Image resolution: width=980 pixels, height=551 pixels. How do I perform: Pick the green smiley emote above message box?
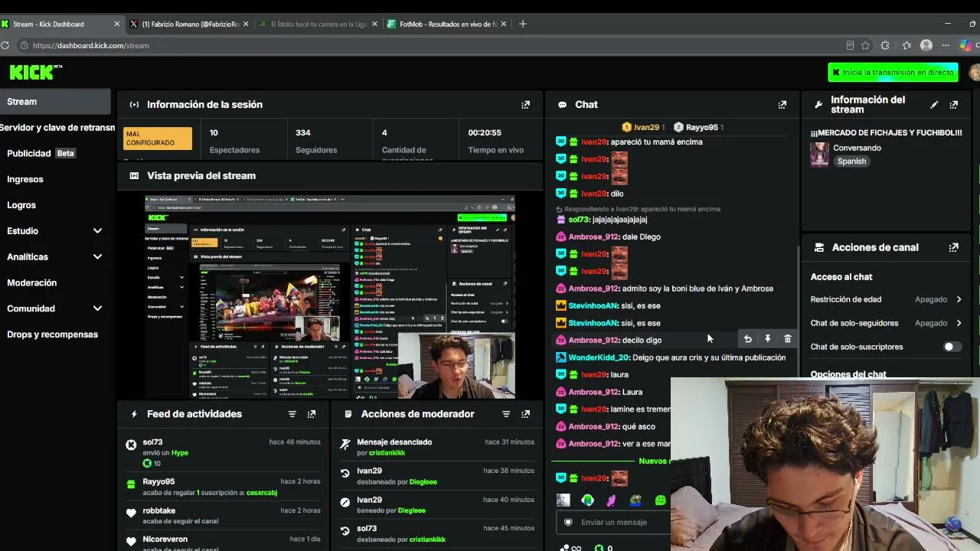661,500
